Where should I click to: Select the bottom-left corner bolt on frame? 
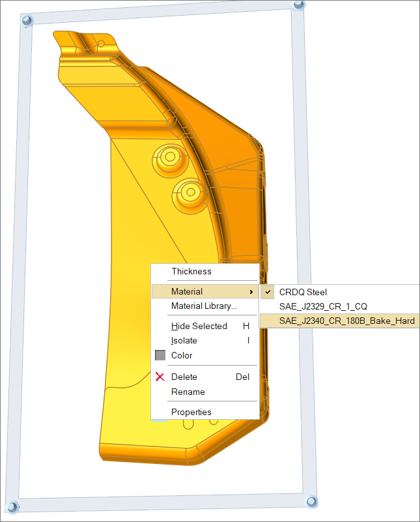pos(12,505)
